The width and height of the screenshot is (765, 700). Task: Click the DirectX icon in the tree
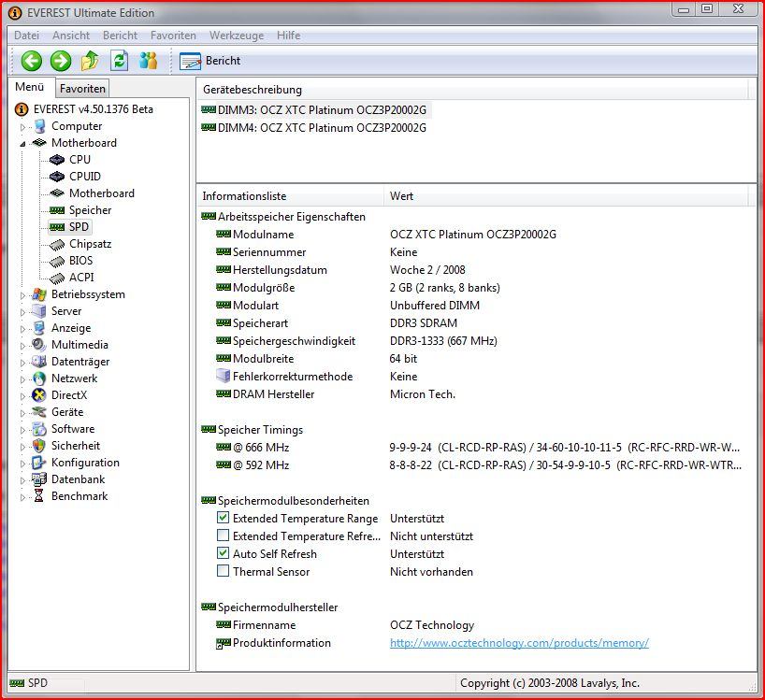click(x=39, y=394)
